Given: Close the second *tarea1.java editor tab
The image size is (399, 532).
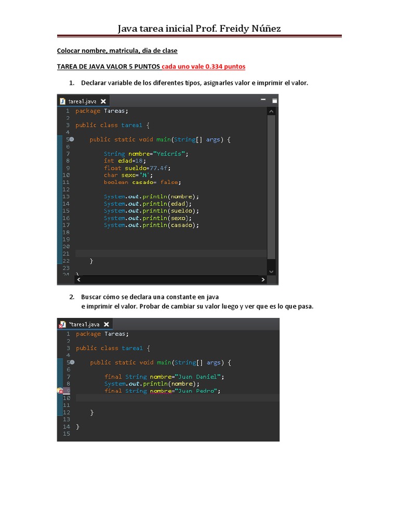Looking at the screenshot, I should (107, 324).
